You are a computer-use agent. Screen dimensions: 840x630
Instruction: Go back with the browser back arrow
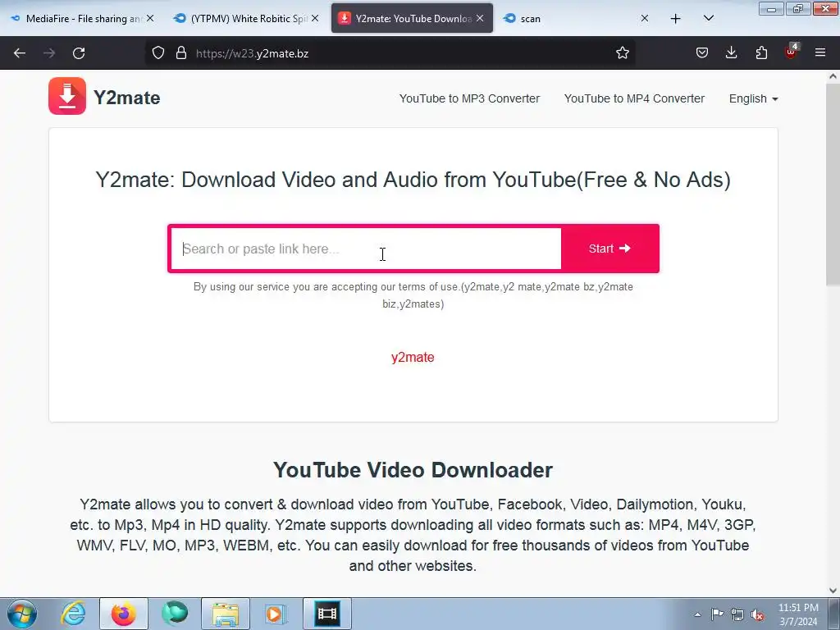tap(20, 53)
